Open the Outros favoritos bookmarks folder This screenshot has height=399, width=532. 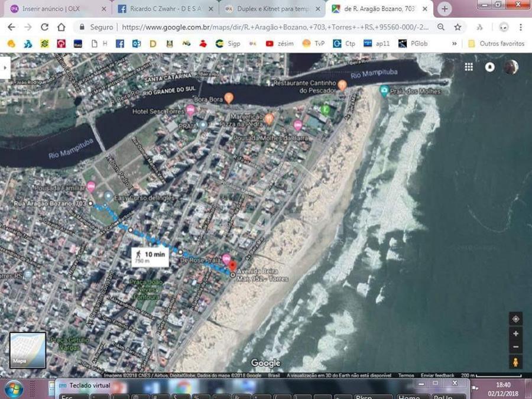pyautogui.click(x=496, y=44)
